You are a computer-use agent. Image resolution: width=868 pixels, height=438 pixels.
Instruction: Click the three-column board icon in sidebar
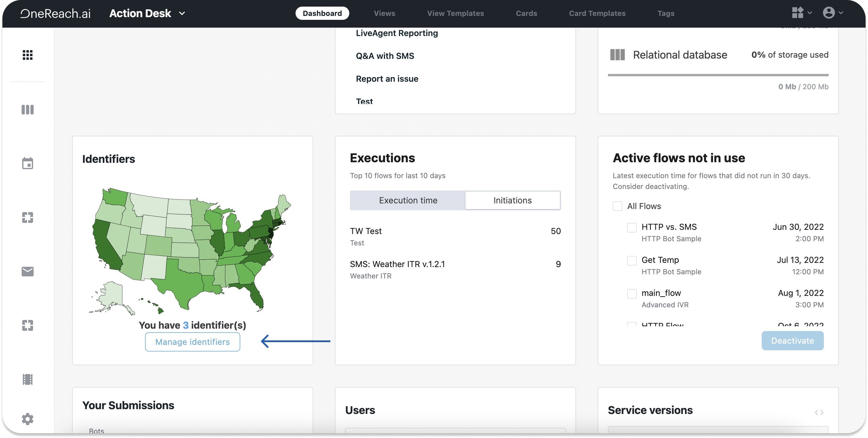[28, 109]
